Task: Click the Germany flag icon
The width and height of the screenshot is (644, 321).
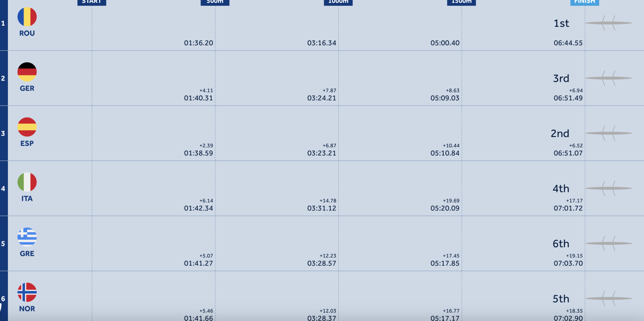Action: tap(27, 72)
